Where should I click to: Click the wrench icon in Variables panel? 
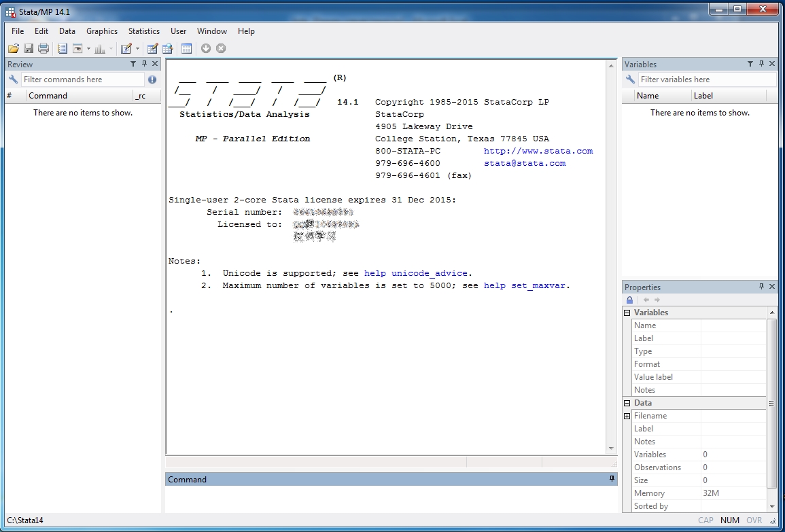pyautogui.click(x=630, y=79)
